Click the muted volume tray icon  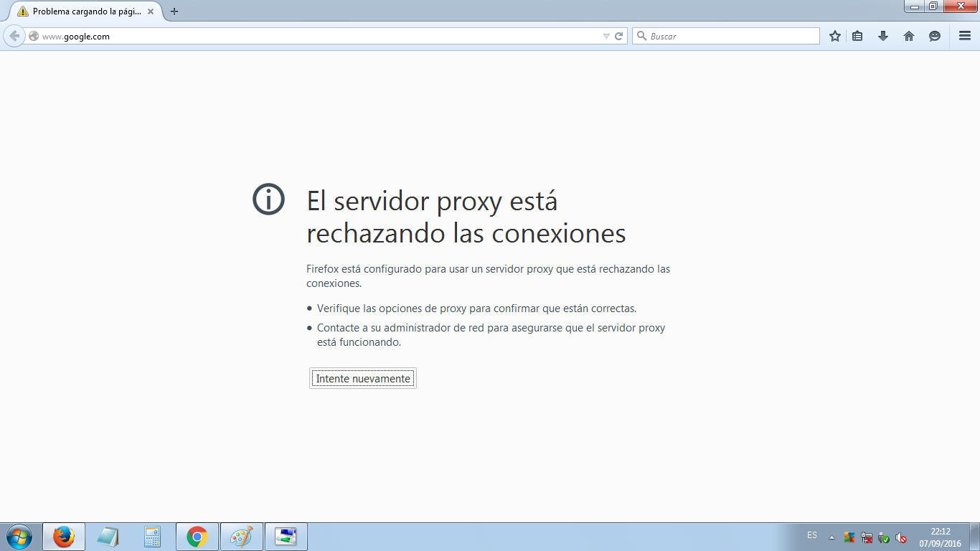(902, 537)
